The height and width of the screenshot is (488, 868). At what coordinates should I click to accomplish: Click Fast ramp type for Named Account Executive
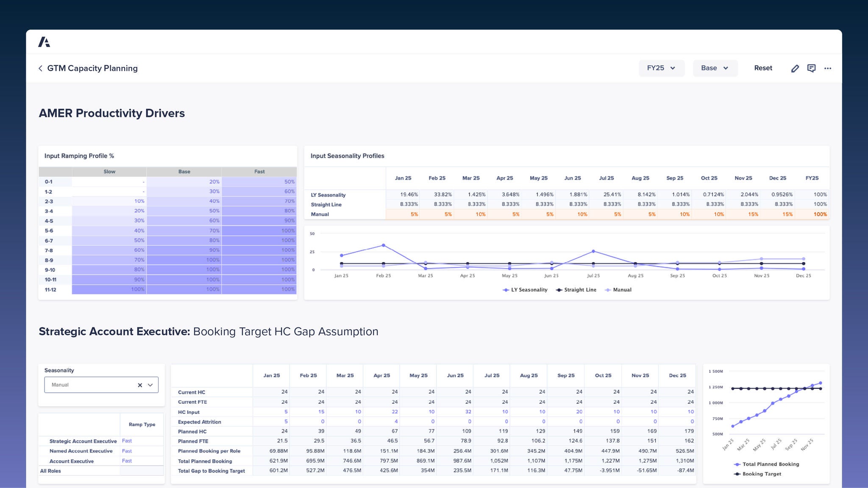tap(127, 451)
